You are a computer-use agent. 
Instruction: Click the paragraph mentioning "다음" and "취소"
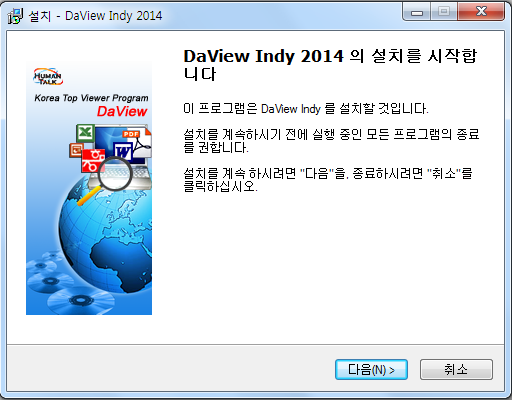point(328,180)
